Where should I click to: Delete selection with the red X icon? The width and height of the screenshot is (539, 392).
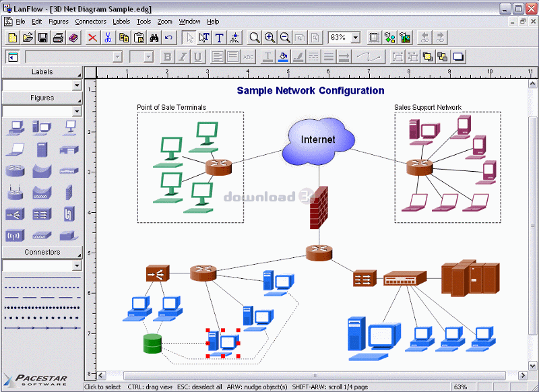click(x=92, y=38)
